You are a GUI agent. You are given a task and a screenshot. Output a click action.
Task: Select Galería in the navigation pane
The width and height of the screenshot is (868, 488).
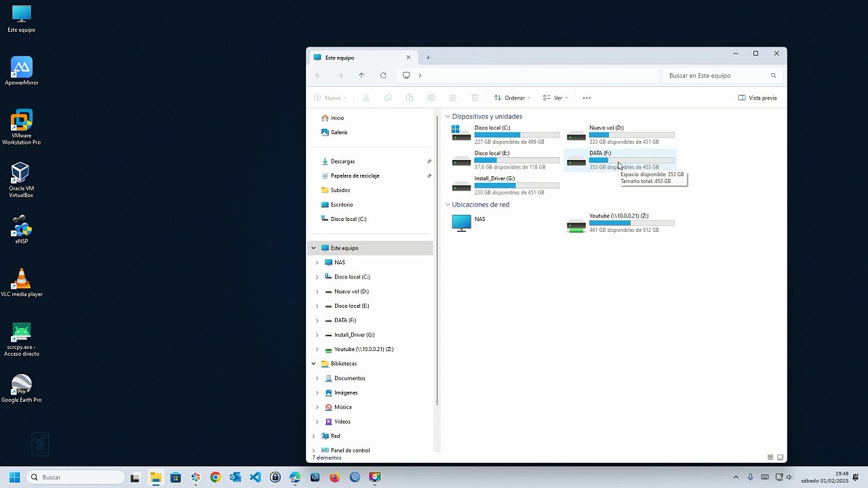[x=339, y=132]
